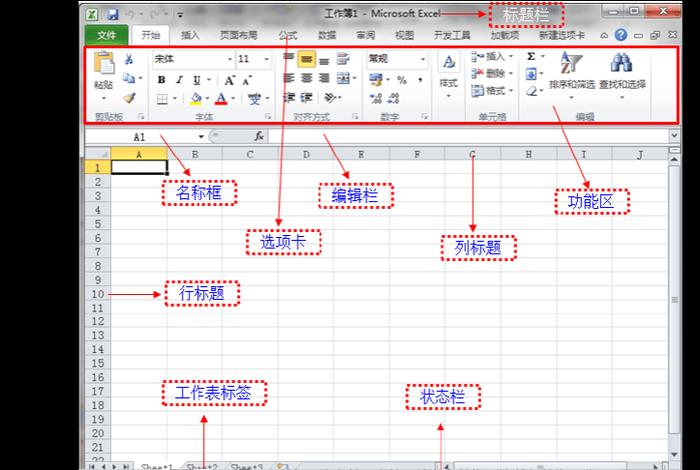Click the Accounting Number Format icon
Viewport: 700px width, 470px height.
coord(376,80)
